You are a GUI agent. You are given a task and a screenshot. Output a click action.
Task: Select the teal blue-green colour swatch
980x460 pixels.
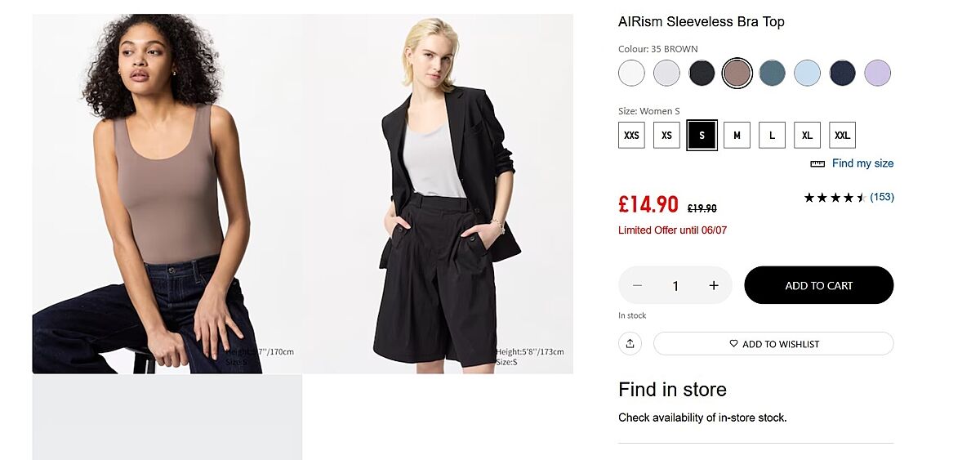click(x=772, y=74)
